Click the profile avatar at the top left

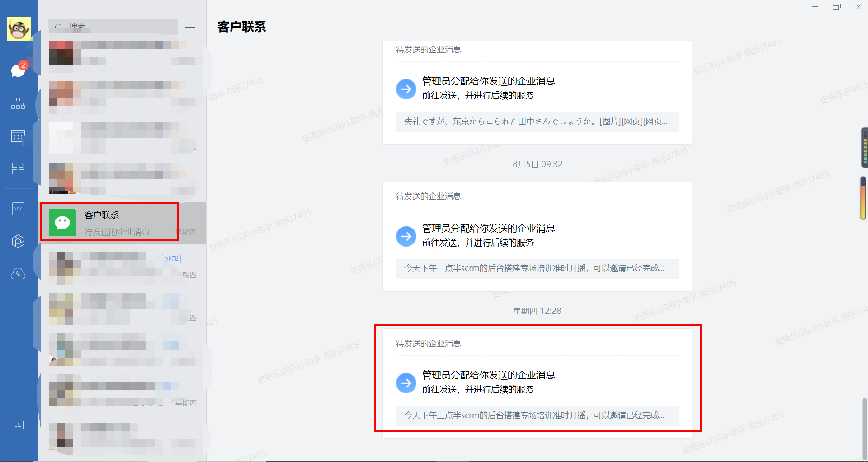coord(19,28)
